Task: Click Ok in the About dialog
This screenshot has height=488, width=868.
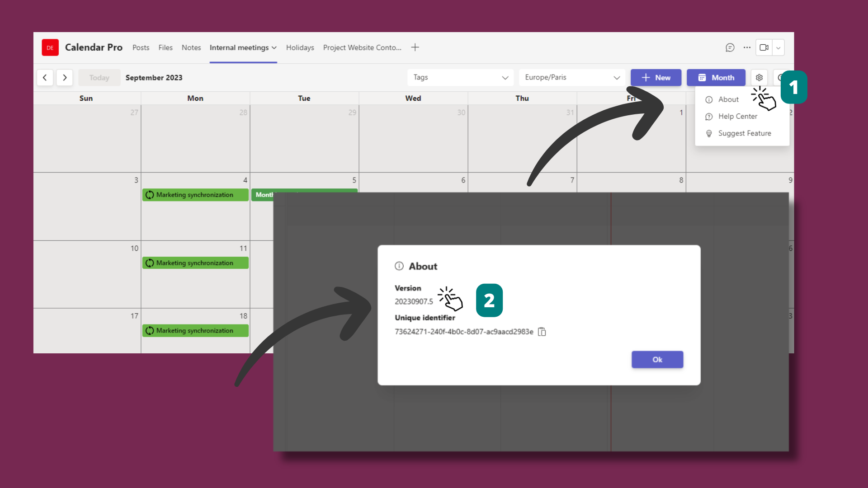Action: click(x=657, y=360)
